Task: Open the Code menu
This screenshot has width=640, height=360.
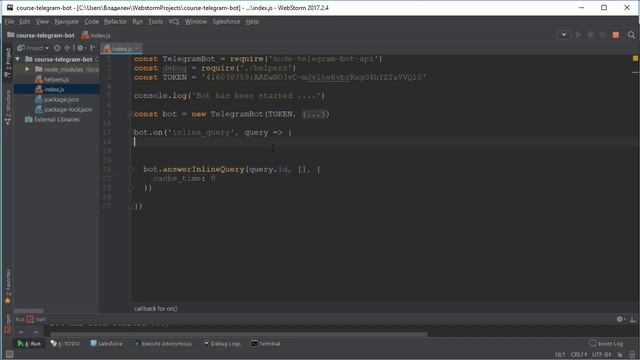Action: [91, 22]
